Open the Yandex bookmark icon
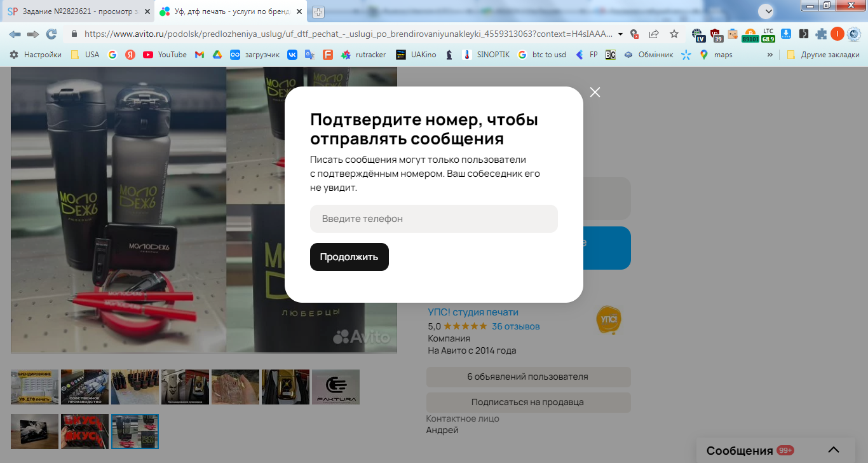Viewport: 868px width, 463px height. click(130, 55)
